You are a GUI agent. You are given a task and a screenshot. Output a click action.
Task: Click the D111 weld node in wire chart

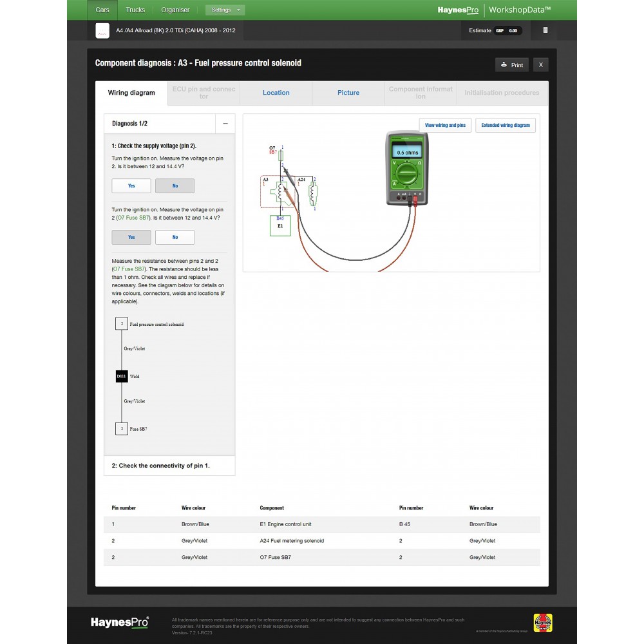tap(122, 376)
